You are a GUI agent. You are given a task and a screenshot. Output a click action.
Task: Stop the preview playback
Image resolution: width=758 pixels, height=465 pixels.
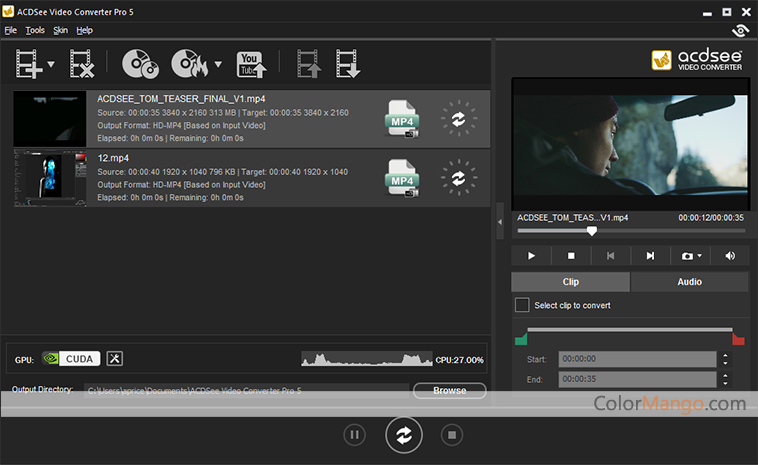point(571,256)
